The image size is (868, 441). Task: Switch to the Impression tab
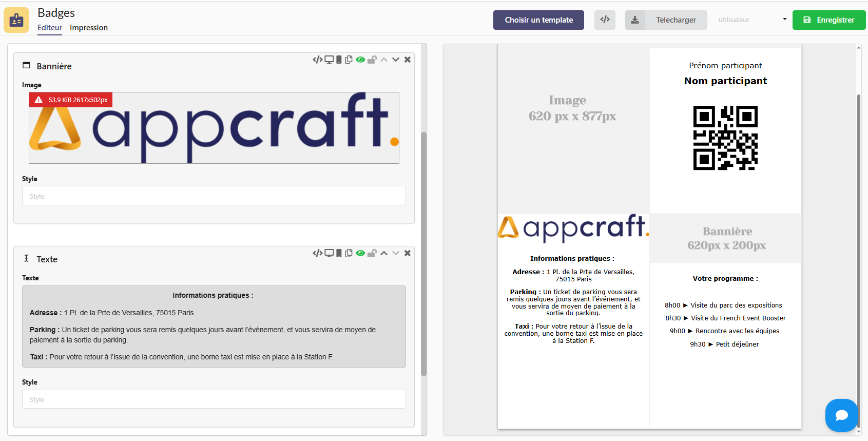[x=89, y=28]
